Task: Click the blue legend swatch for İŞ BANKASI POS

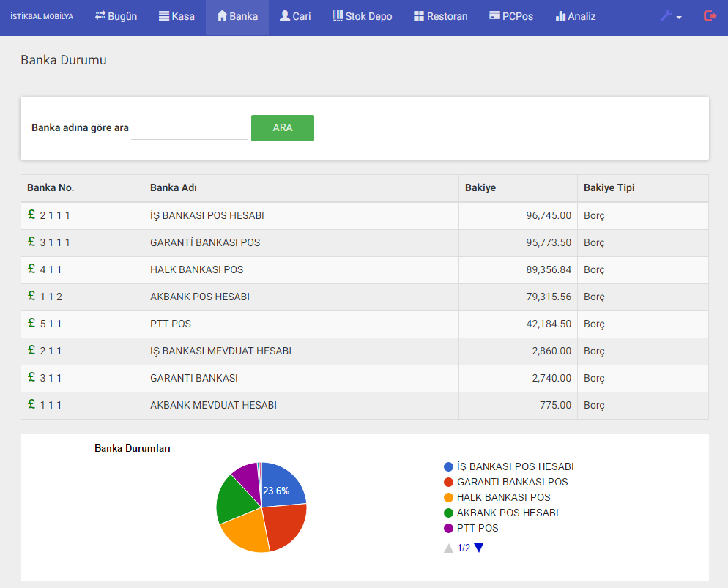Action: (x=448, y=466)
